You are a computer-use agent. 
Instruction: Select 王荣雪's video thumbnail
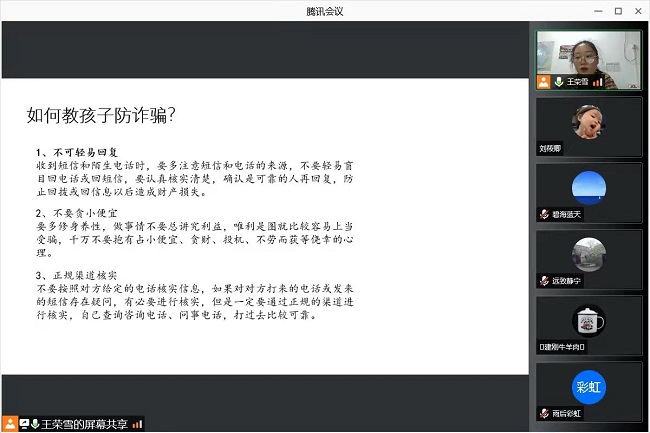589,60
